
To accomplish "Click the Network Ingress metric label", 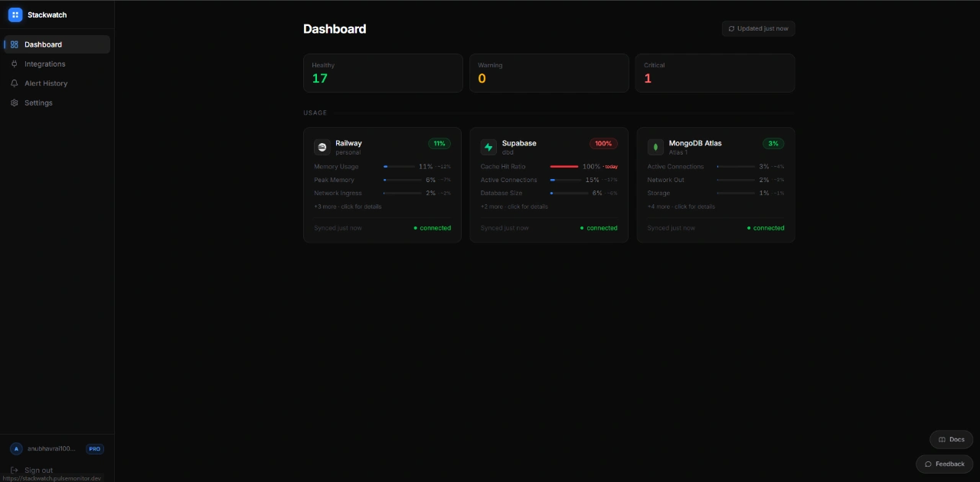I will (338, 194).
